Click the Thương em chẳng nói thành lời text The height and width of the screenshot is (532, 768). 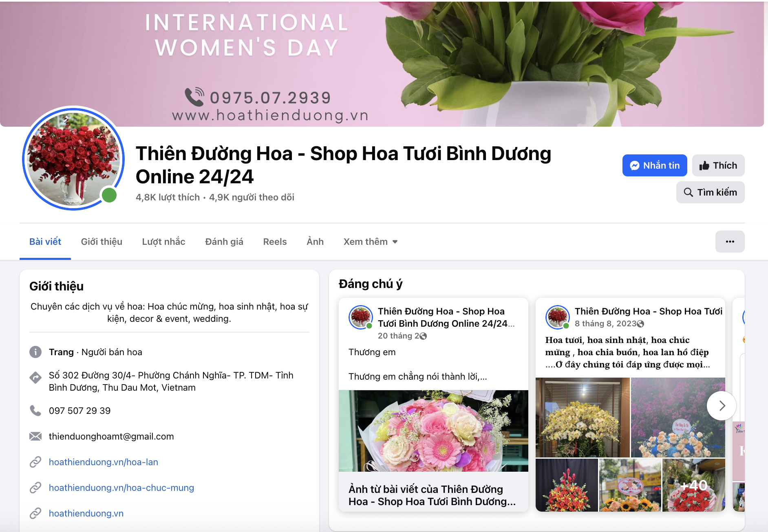coord(417,376)
